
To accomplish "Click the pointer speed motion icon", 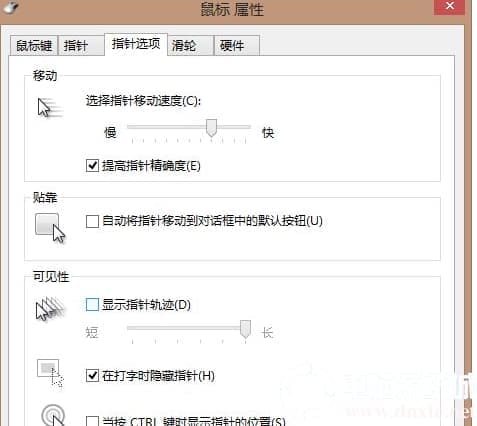I will click(x=50, y=108).
